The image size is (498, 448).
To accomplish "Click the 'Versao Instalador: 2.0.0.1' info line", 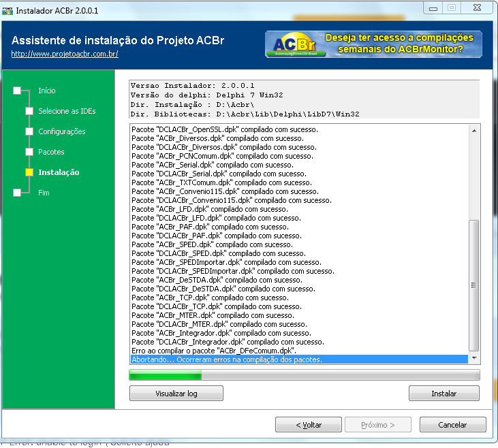I will pos(193,86).
